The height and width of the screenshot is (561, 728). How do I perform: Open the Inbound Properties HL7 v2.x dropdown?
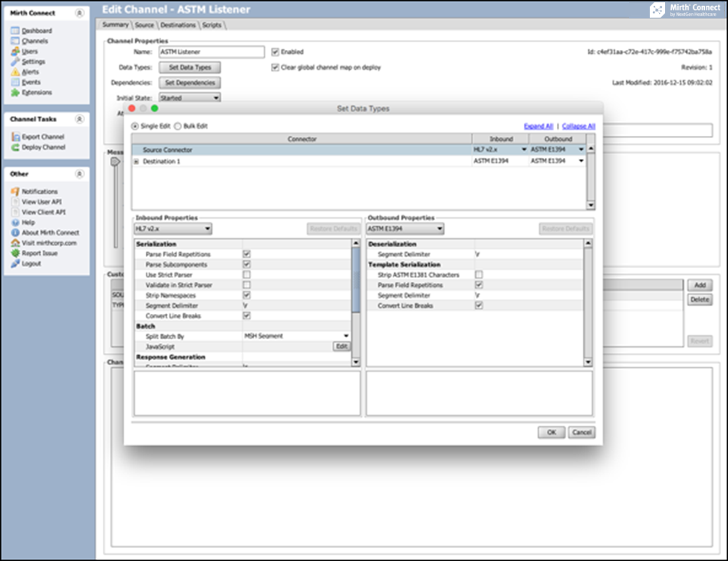point(173,229)
